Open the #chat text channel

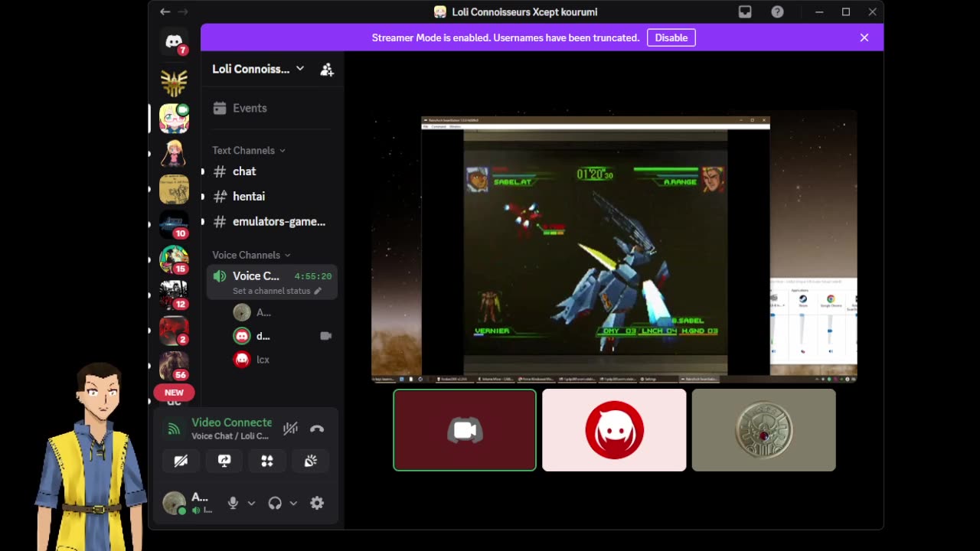(x=271, y=171)
